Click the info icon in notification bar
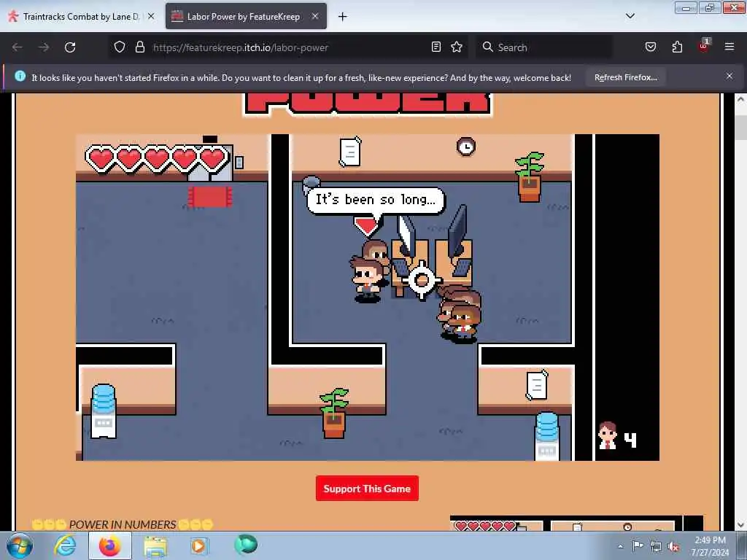 coord(20,76)
